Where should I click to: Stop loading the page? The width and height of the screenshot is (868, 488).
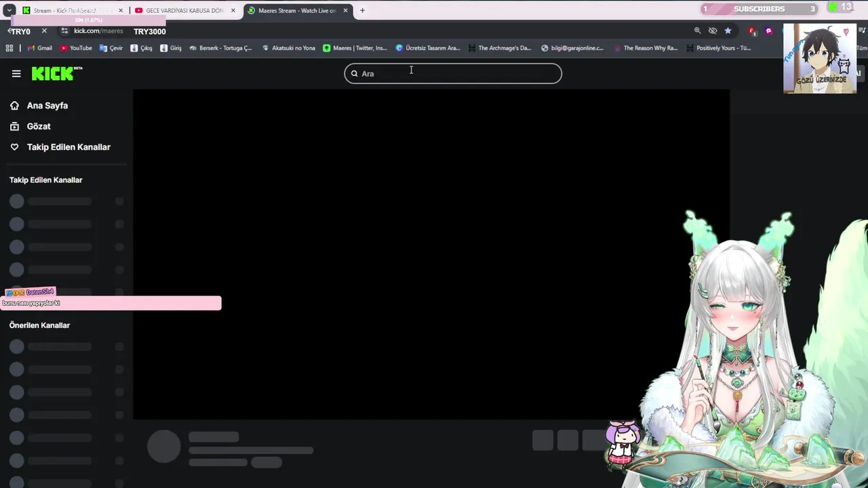click(44, 31)
